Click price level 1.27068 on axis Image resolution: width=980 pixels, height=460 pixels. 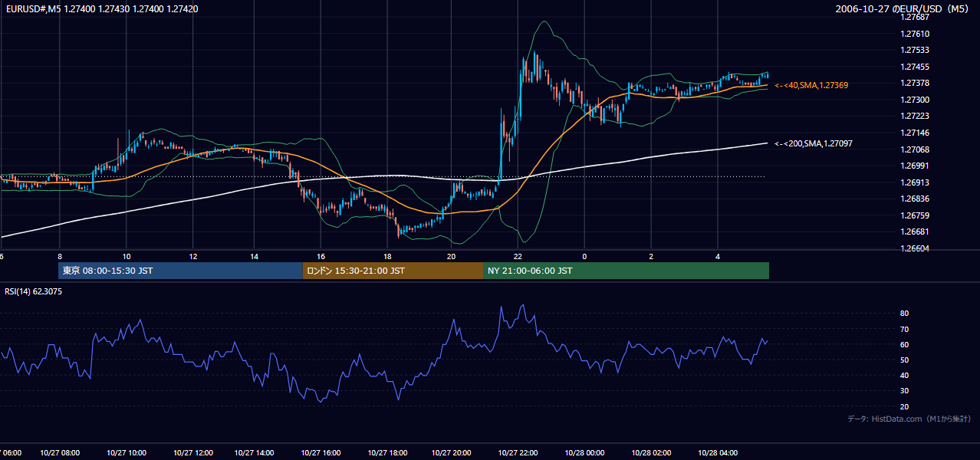click(x=915, y=149)
